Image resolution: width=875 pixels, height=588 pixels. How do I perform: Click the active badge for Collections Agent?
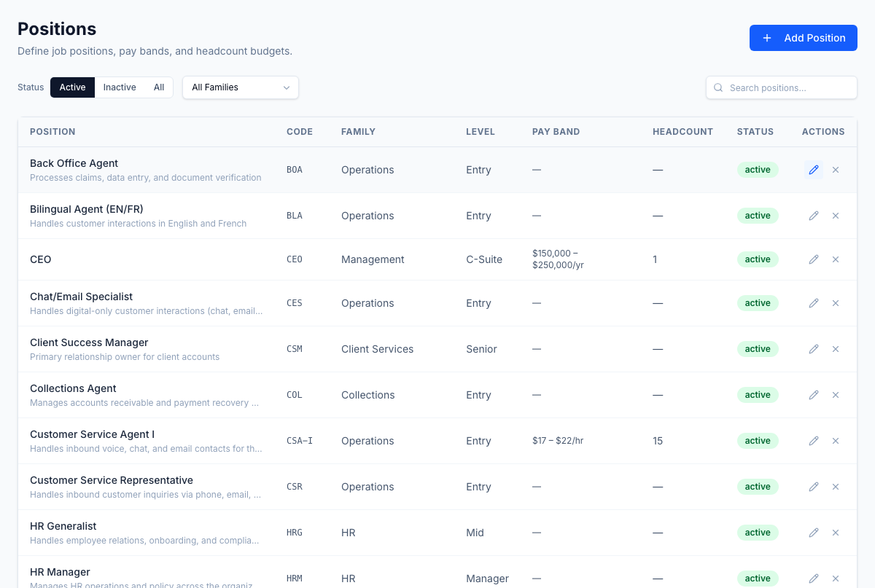pos(758,395)
